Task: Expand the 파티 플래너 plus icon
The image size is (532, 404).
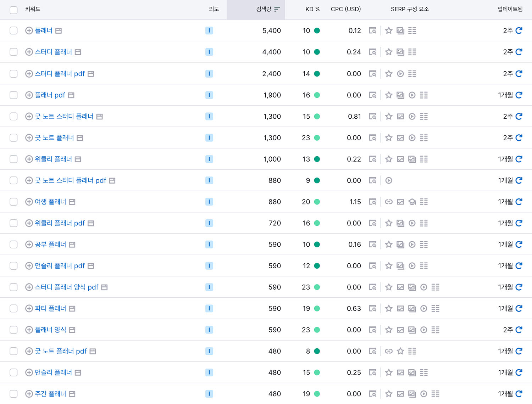Action: [x=29, y=309]
